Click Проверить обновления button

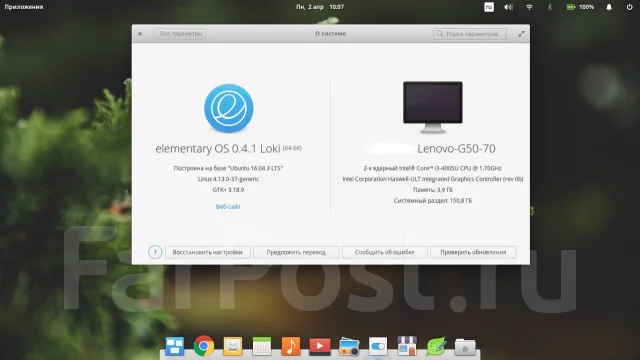coord(473,252)
